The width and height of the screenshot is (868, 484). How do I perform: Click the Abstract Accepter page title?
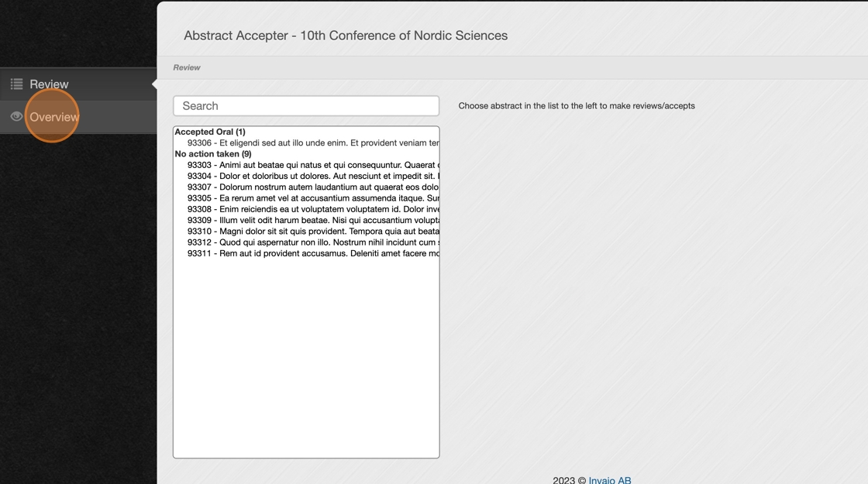pyautogui.click(x=346, y=36)
